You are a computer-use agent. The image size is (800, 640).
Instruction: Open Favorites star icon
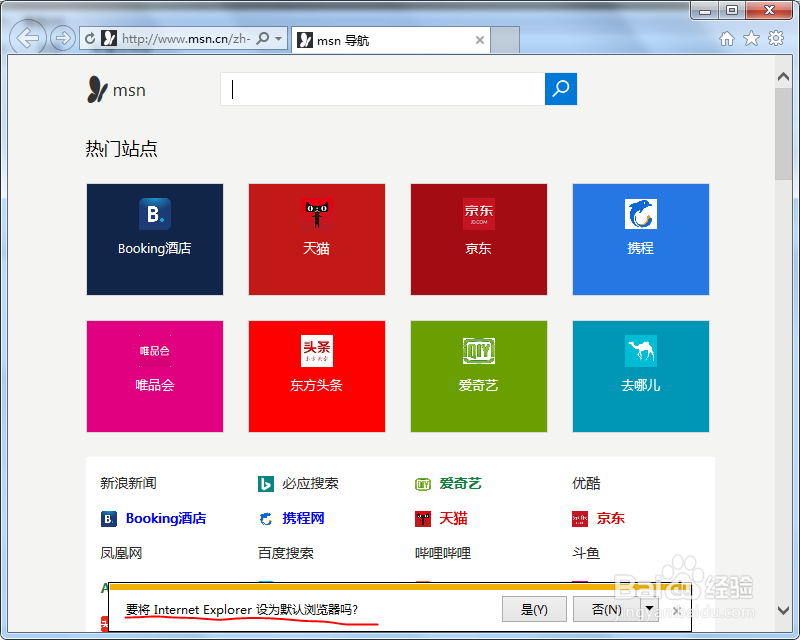click(x=752, y=38)
